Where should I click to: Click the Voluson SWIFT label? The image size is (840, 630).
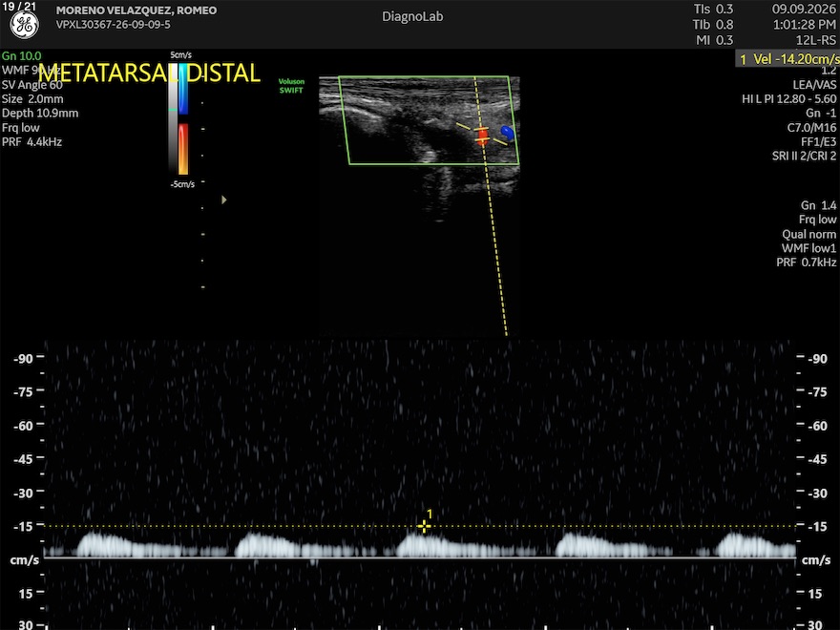click(291, 86)
